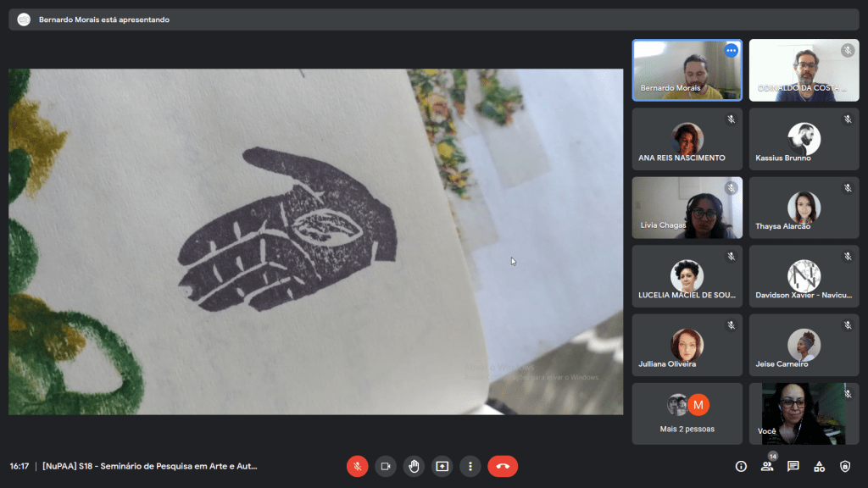Click the shared presentation image of the hand print

(315, 241)
